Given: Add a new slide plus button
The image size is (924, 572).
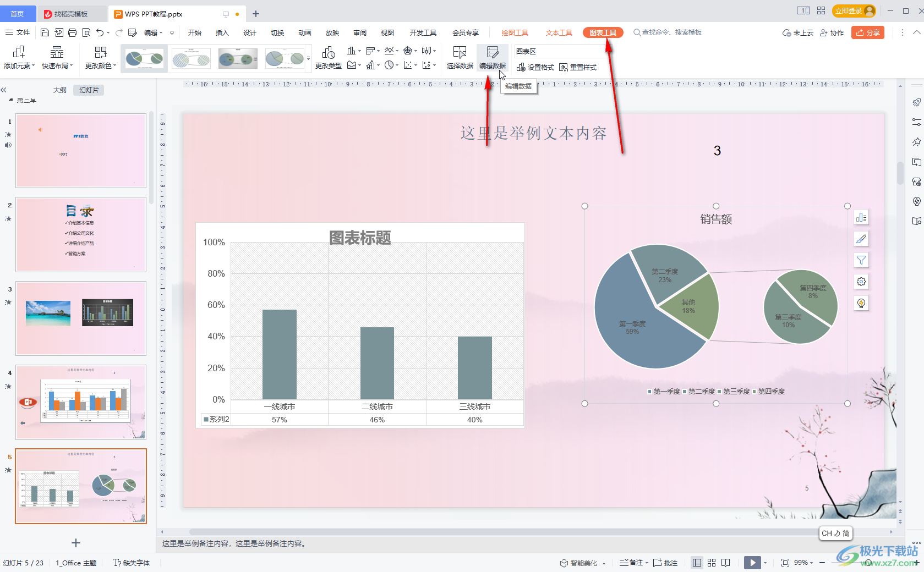Looking at the screenshot, I should pos(76,543).
